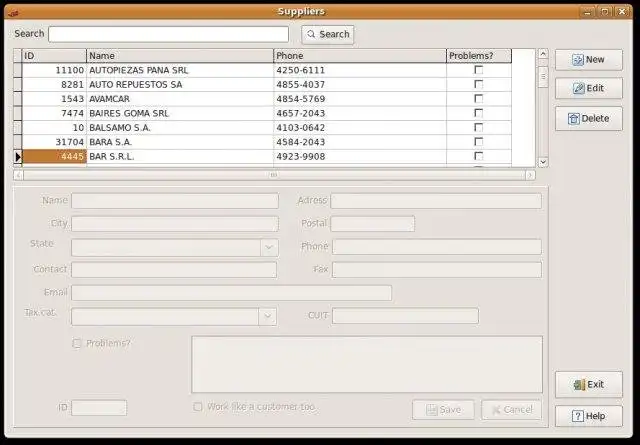Toggle Problems checkbox for BAIRES GOMA SRL
Screen dimensions: 640x445
point(478,113)
